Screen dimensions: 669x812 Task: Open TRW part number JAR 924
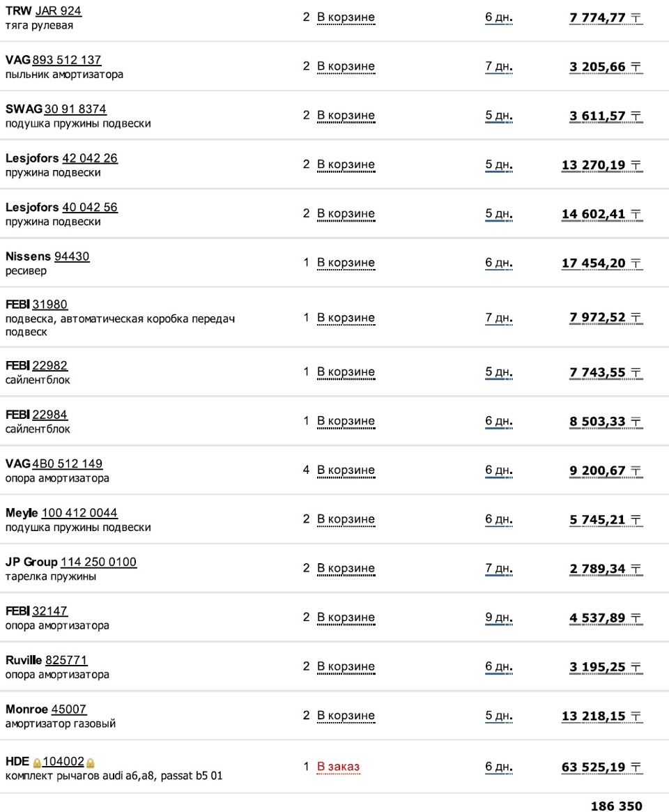click(x=58, y=11)
